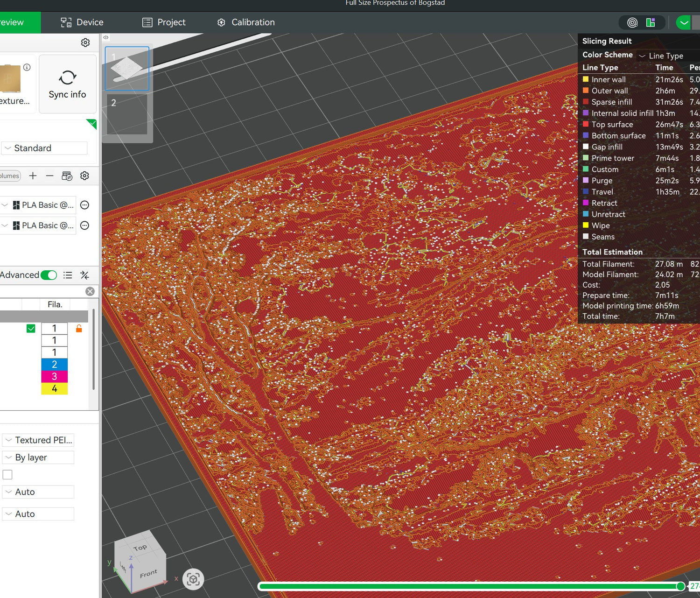This screenshot has height=598, width=700.
Task: Expand the second PLA Basic filament dropdown
Action: pyautogui.click(x=38, y=225)
